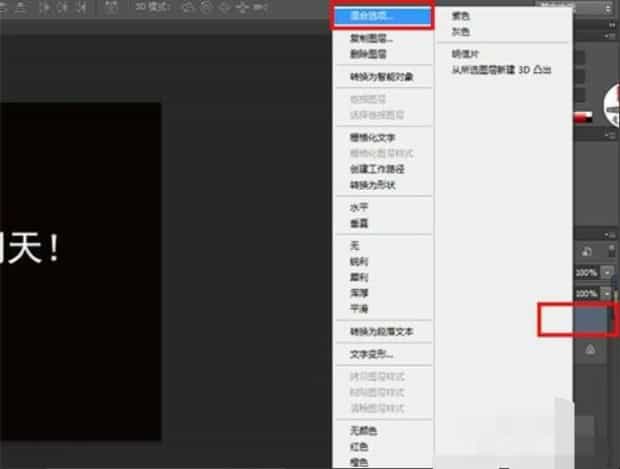This screenshot has height=469, width=620.
Task: Pick the 平滑 anti-aliasing option
Action: [x=358, y=308]
